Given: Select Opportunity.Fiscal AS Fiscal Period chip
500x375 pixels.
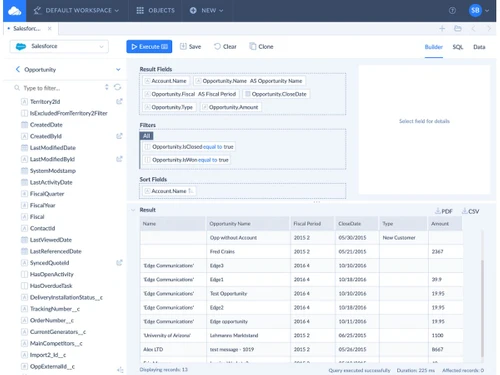Looking at the screenshot, I should pos(191,94).
